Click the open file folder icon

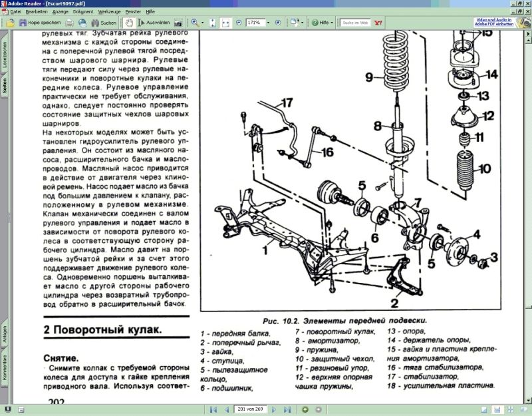click(x=10, y=23)
